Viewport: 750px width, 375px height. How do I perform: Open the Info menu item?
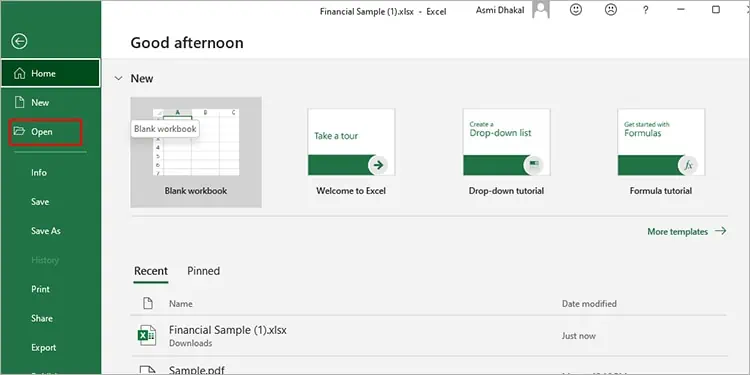[x=39, y=173]
